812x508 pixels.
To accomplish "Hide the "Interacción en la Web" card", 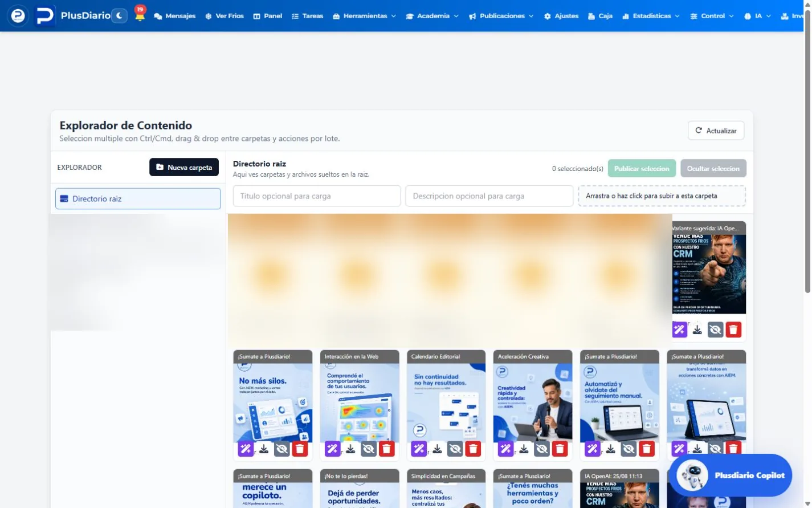I will pos(368,449).
